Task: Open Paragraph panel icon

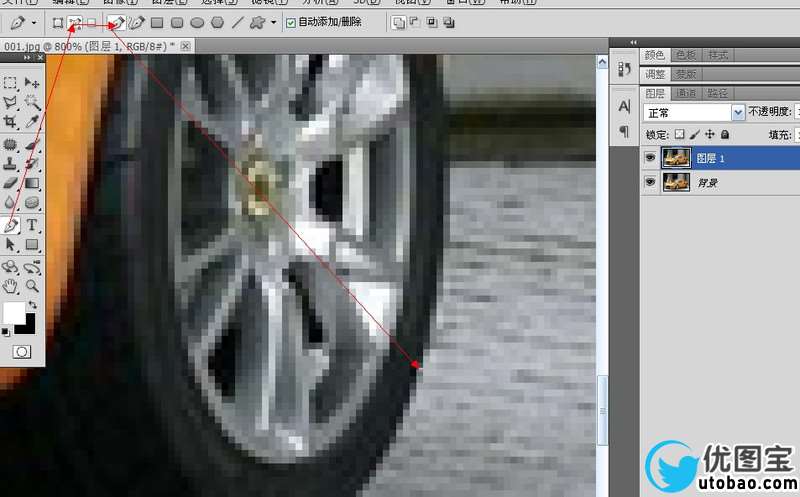Action: click(x=624, y=131)
